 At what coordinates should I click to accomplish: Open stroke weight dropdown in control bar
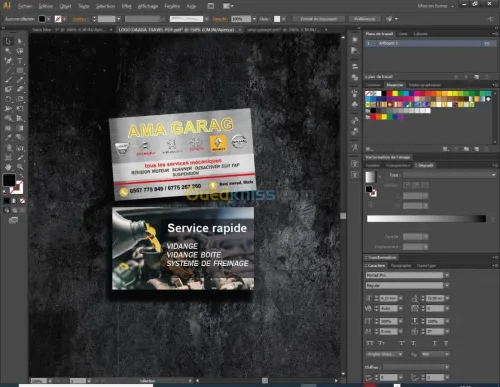tap(118, 19)
